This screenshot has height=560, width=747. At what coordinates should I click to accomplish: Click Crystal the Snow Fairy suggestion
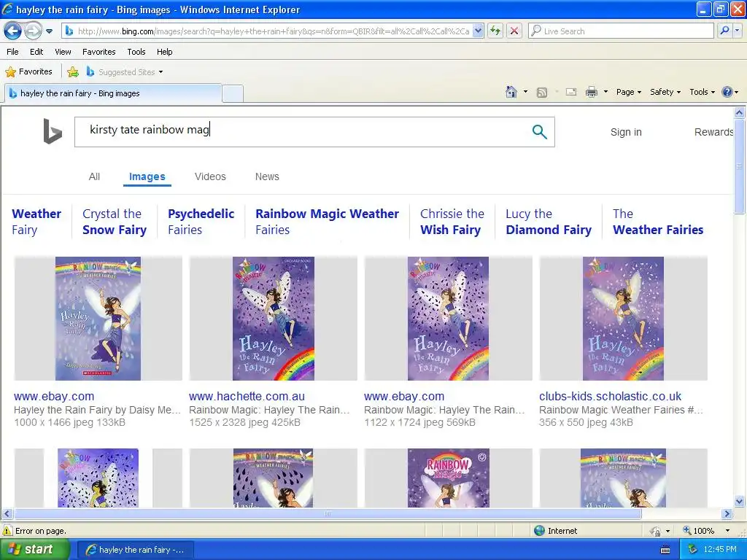(115, 222)
